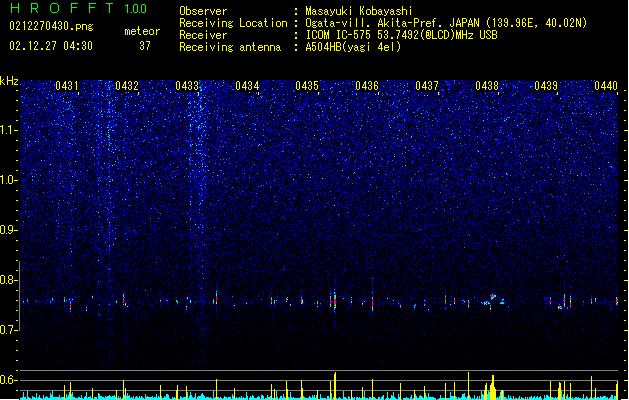Click the 0434 time marker
Viewport: 629px width, 400px height.
coord(247,86)
